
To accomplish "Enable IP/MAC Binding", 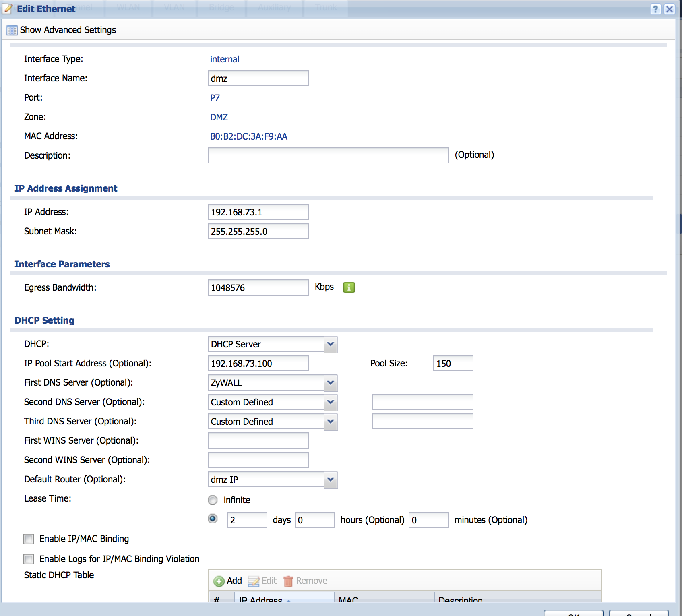I will click(x=28, y=539).
